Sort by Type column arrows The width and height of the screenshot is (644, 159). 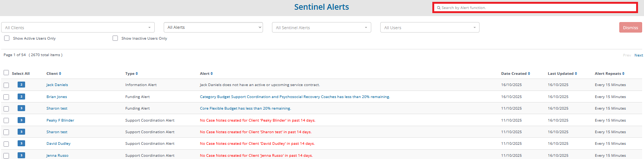click(137, 74)
